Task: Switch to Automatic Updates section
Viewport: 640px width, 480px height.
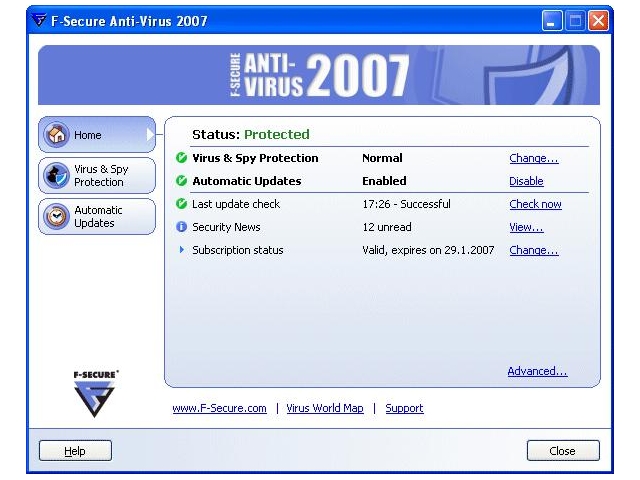Action: tap(97, 217)
